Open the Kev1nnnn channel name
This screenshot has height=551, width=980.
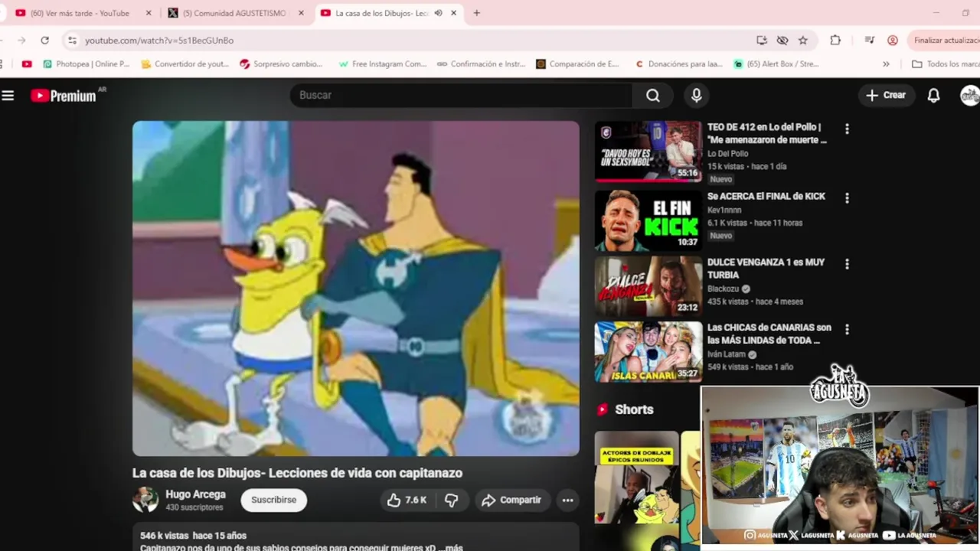[724, 210]
